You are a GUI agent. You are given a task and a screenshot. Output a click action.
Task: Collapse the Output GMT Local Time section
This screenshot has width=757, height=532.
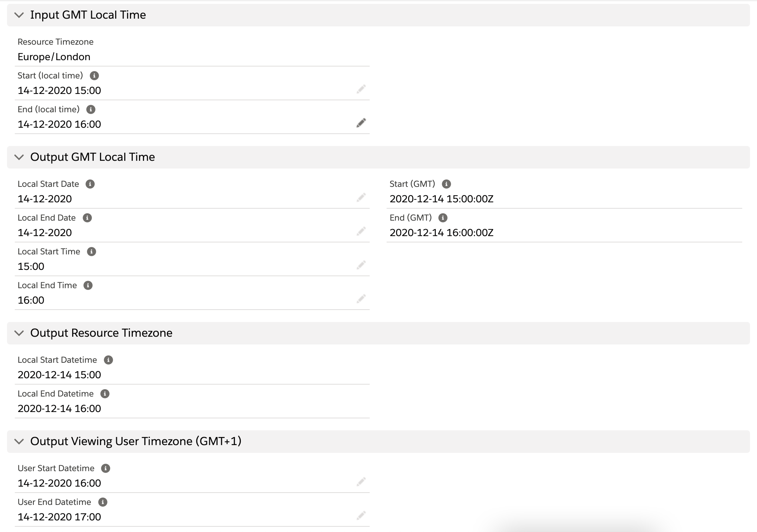tap(19, 157)
